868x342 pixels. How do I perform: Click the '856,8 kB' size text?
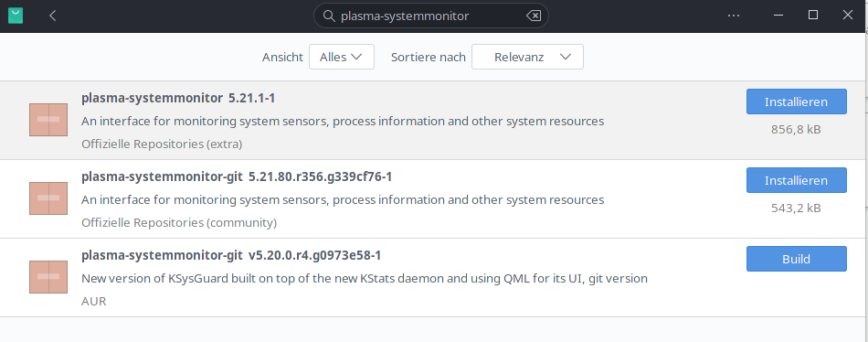tap(796, 130)
